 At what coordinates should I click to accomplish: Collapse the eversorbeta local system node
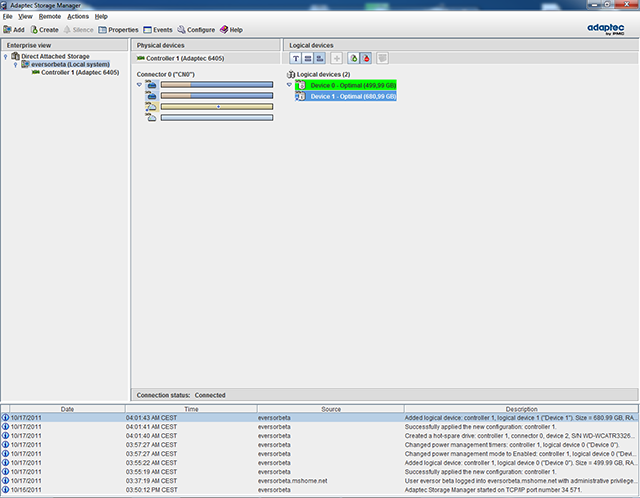(x=16, y=64)
